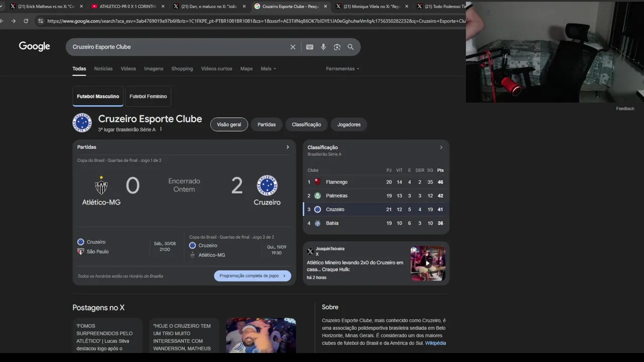Expand the Mais dropdown in search filters
Viewport: 644px width, 362px height.
pyautogui.click(x=268, y=68)
